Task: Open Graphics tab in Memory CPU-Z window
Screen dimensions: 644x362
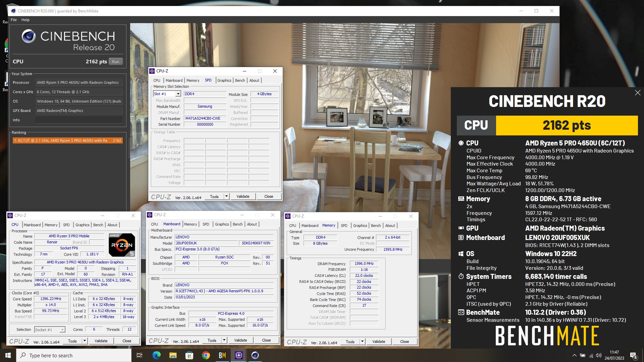Action: pos(360,226)
